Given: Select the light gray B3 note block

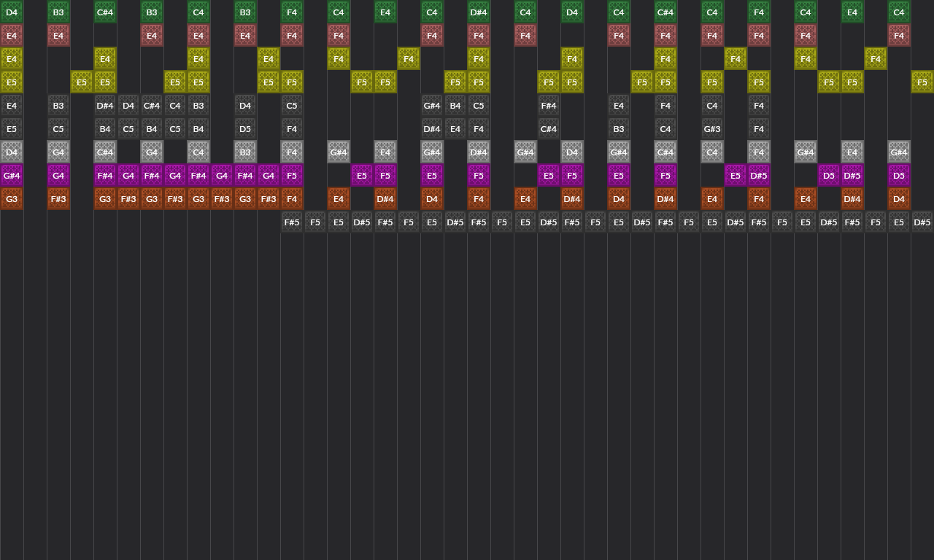Looking at the screenshot, I should click(x=245, y=152).
